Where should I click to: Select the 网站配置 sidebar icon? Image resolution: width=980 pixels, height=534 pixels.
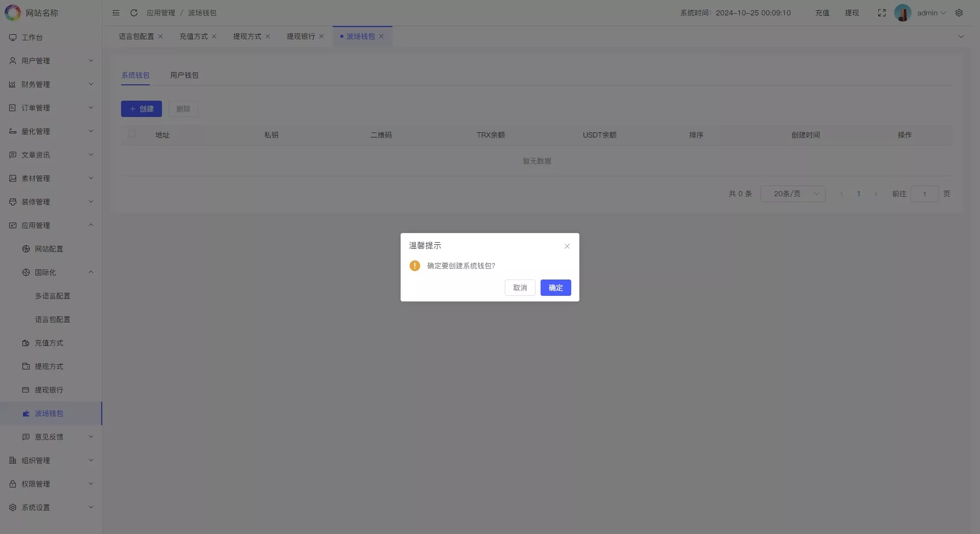coord(25,249)
